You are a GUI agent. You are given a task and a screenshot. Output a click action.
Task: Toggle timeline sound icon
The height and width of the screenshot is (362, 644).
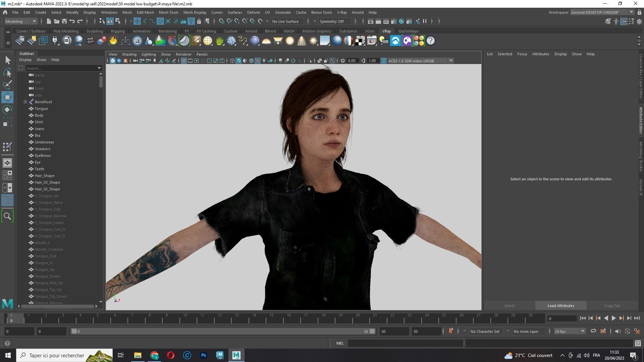[618, 331]
